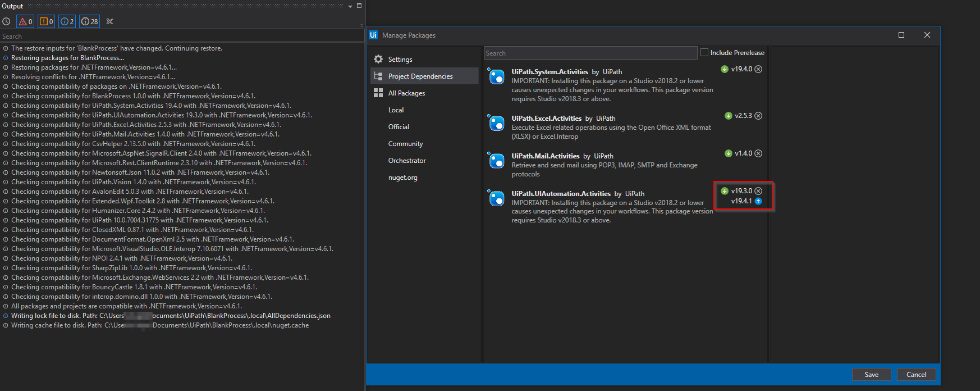The width and height of the screenshot is (980, 391).
Task: Toggle the trace filter showing 28
Action: pos(89,21)
